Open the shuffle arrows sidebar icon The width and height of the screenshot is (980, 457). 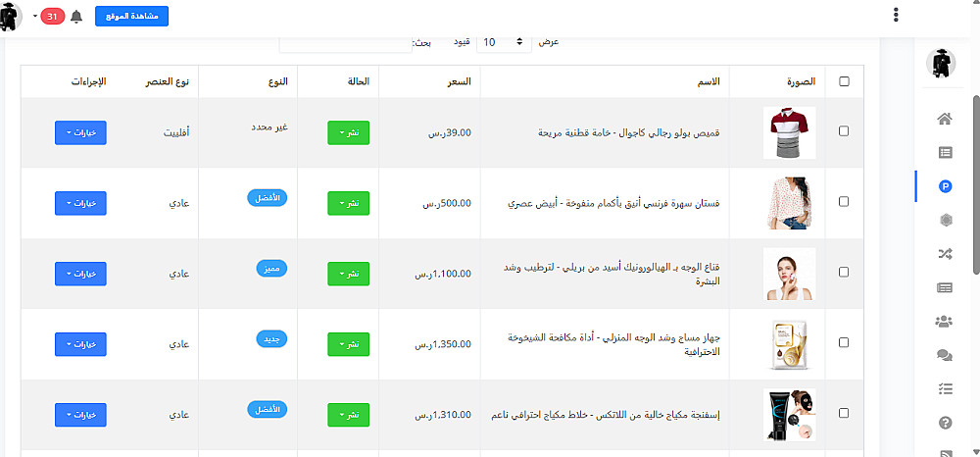click(945, 253)
